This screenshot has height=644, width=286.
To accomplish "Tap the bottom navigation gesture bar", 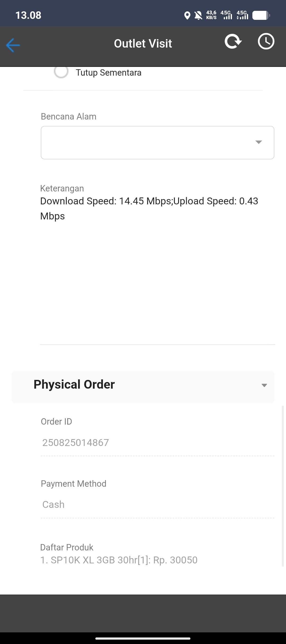I will pos(143,638).
